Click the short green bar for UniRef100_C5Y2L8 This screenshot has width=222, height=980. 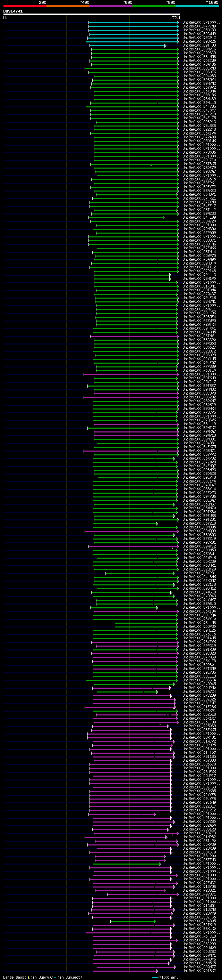coord(126,524)
